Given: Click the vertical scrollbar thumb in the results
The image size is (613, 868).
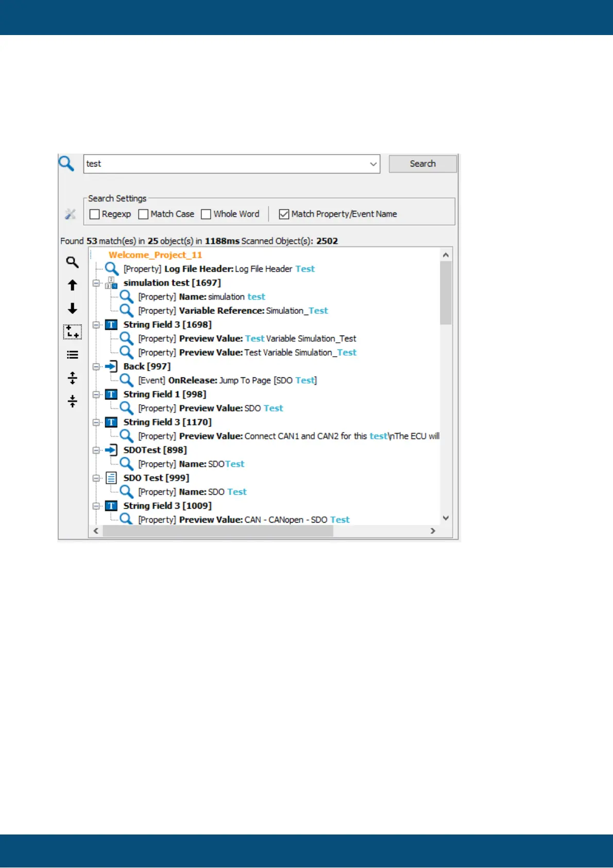Looking at the screenshot, I should click(x=446, y=293).
